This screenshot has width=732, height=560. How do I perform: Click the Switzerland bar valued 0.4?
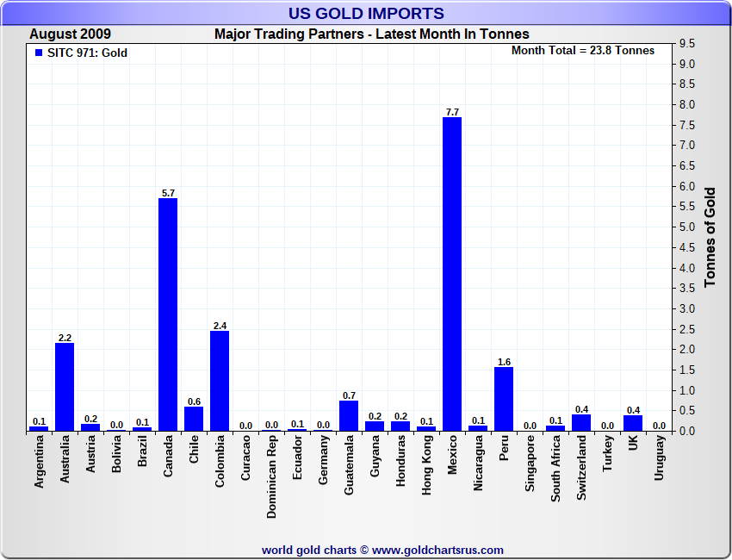[x=581, y=422]
